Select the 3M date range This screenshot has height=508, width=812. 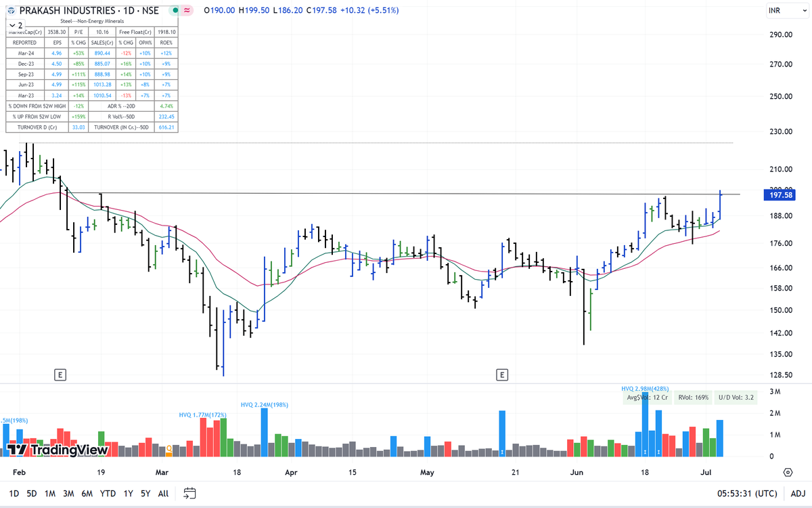click(x=68, y=494)
